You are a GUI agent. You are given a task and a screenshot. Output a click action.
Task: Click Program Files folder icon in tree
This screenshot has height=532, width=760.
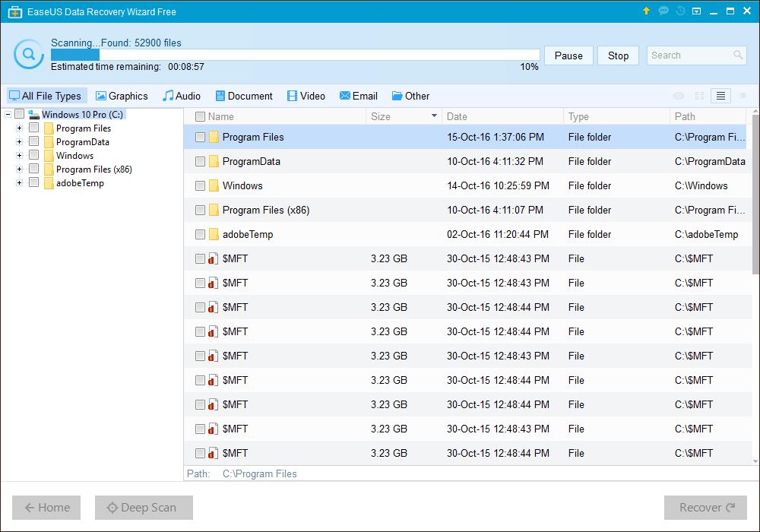(49, 128)
